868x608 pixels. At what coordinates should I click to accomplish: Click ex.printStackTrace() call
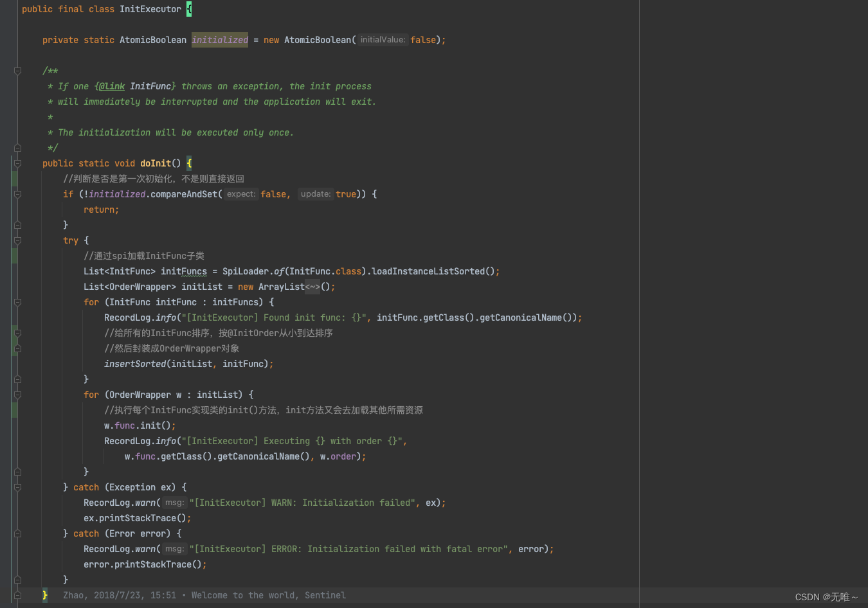pos(135,518)
